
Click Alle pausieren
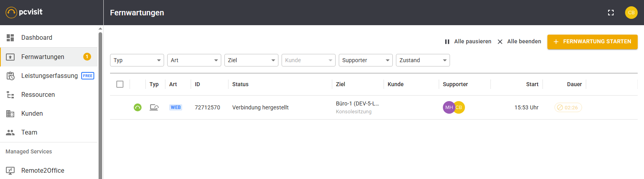468,42
